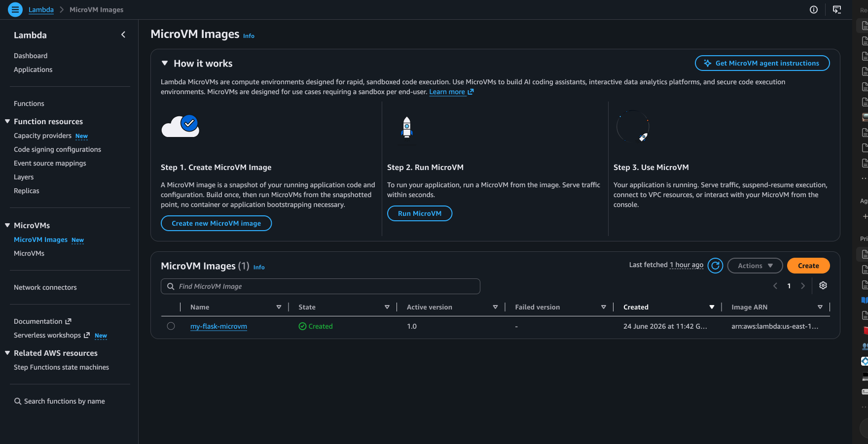The image size is (868, 444).
Task: Open Info link beside page title
Action: click(x=249, y=35)
